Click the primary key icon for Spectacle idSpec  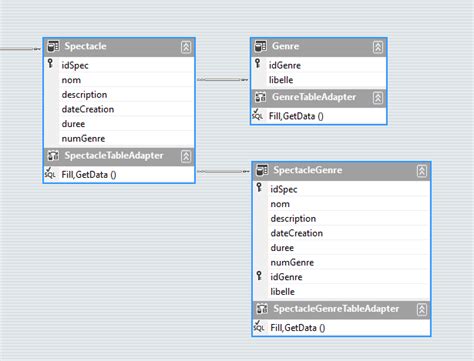pyautogui.click(x=51, y=63)
